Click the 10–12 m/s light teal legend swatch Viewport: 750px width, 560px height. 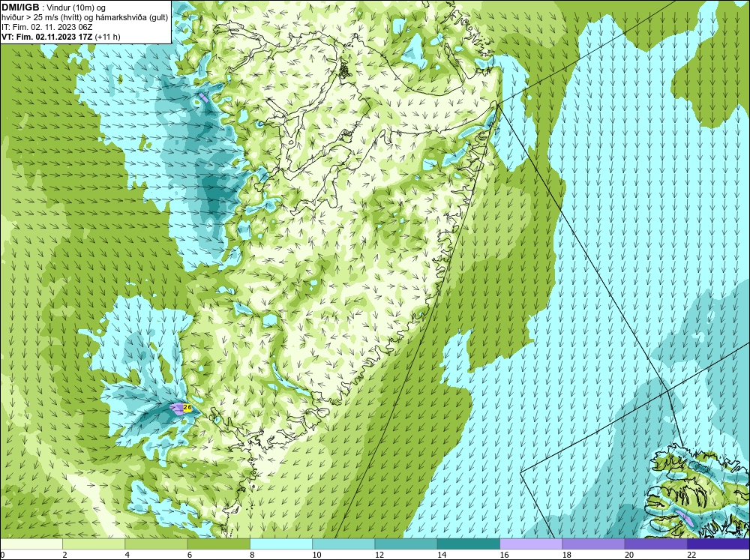(343, 544)
